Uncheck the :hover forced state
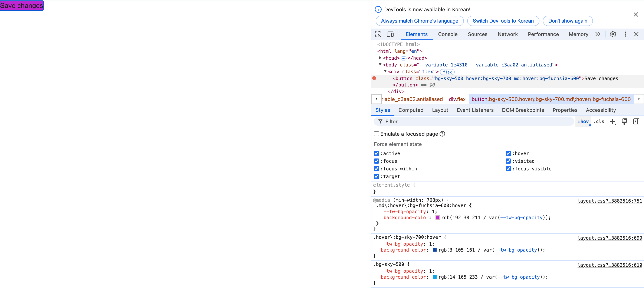The width and height of the screenshot is (644, 288). tap(508, 153)
